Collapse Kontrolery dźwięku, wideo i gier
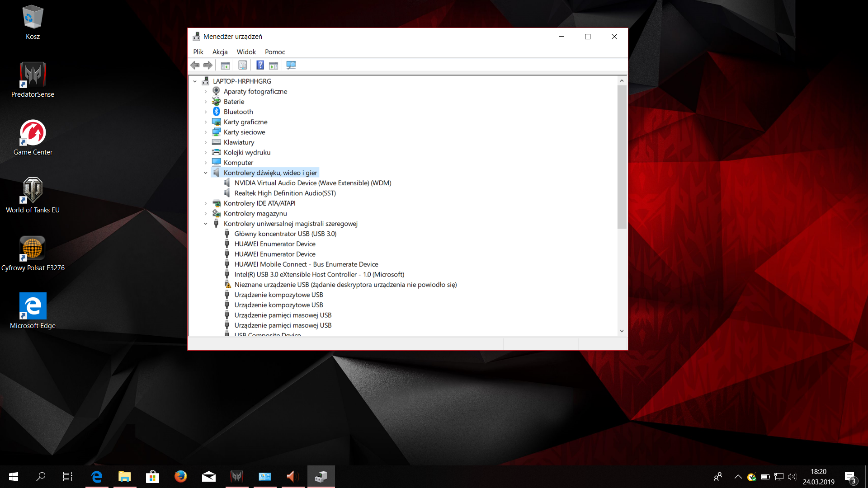The image size is (868, 488). pyautogui.click(x=206, y=173)
